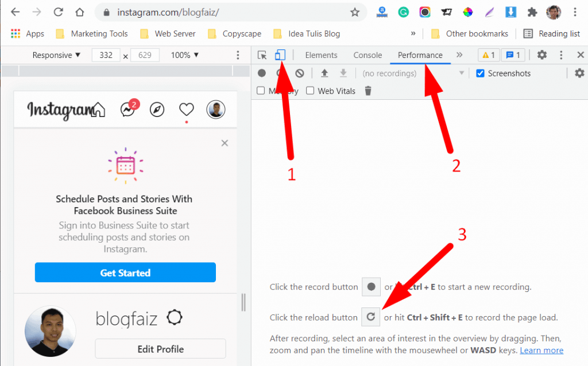Switch to the Console tab

click(367, 55)
